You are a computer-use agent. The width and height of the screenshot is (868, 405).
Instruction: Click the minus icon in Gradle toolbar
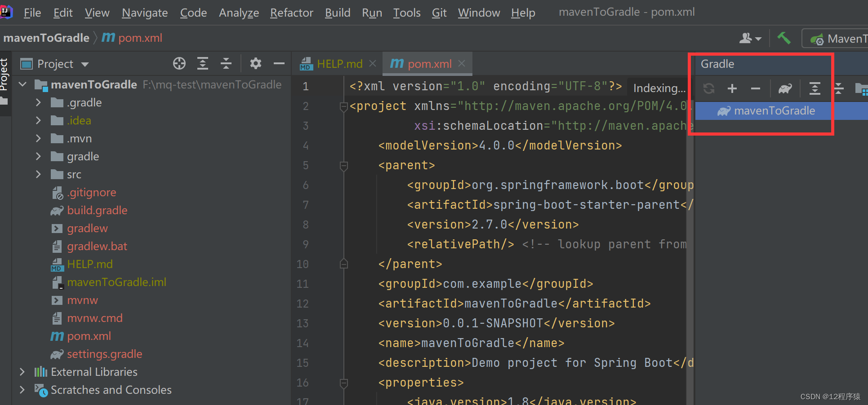pos(756,88)
